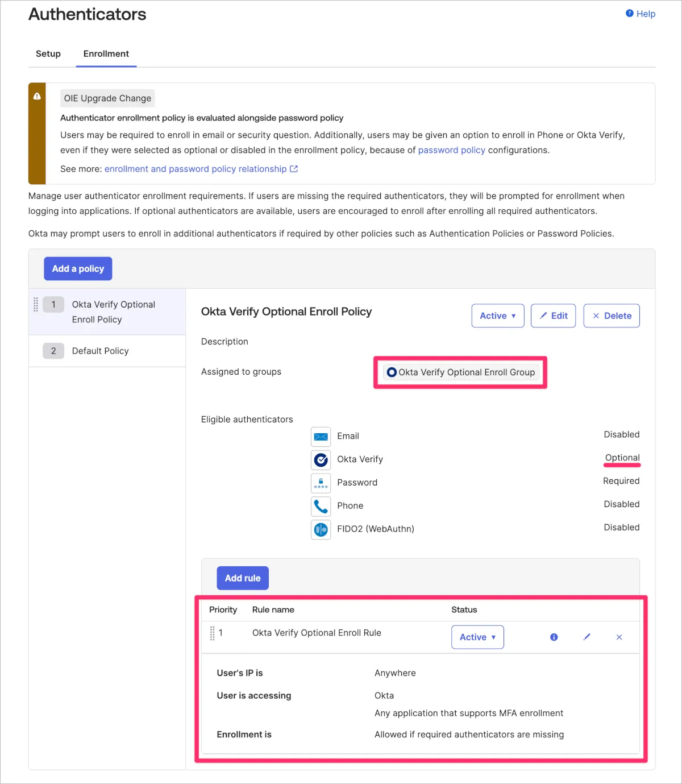Click the FIDO2 WebAuthn authenticator icon
682x784 pixels.
321,529
